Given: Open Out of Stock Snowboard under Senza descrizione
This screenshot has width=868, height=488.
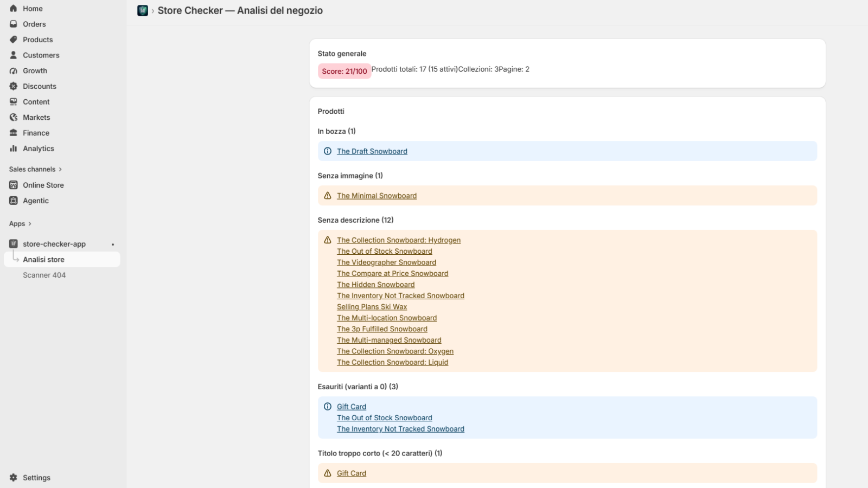Looking at the screenshot, I should (385, 252).
